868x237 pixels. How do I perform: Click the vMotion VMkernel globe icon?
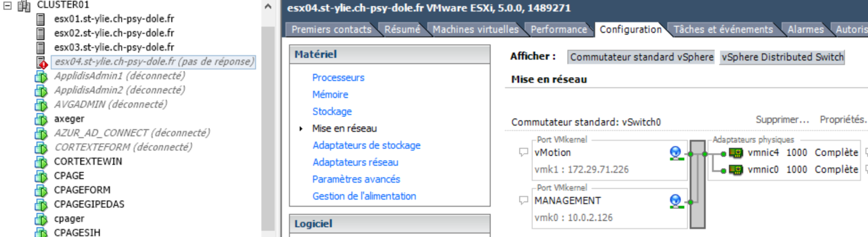coord(676,153)
